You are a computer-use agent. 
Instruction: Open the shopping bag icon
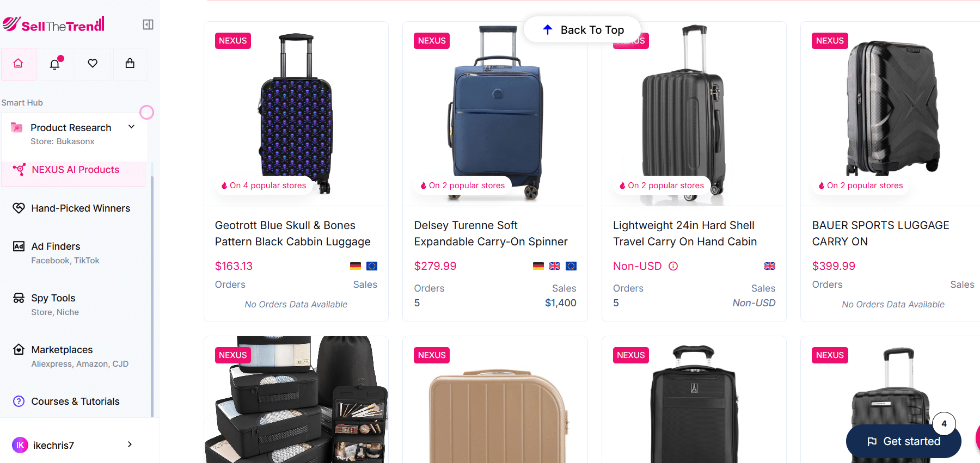130,64
